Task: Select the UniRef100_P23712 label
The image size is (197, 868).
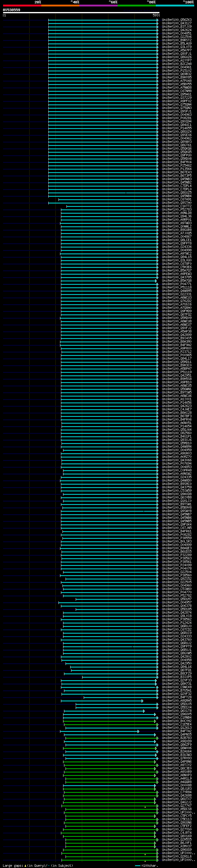Action: [x=177, y=352]
